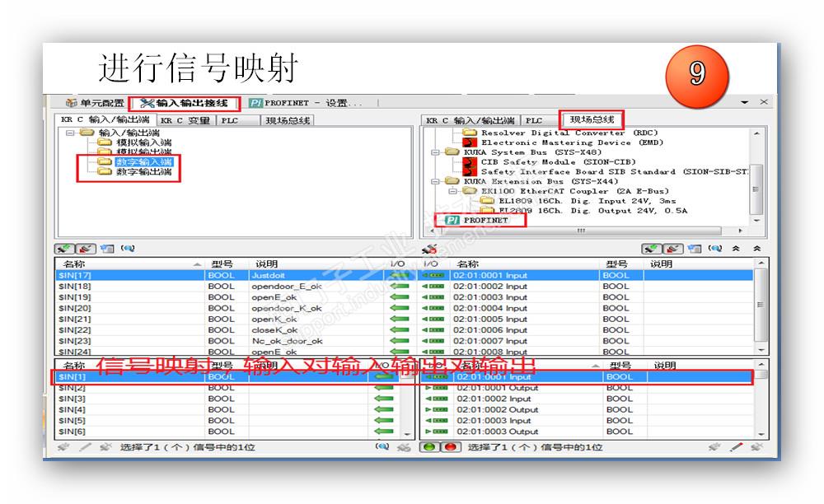Click 型号 header in upper-left table

point(222,264)
